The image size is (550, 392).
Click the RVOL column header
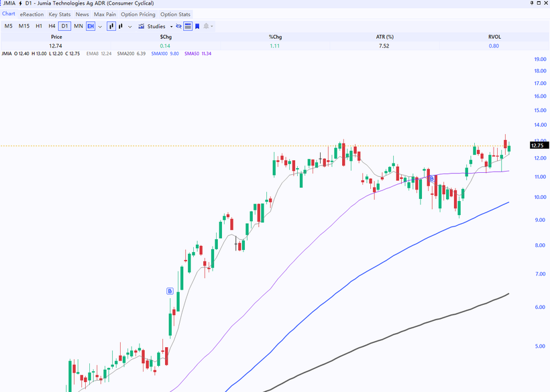(494, 37)
